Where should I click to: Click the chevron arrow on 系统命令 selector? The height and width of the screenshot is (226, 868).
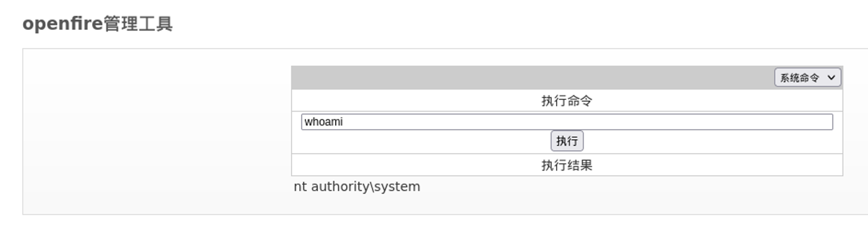(831, 78)
